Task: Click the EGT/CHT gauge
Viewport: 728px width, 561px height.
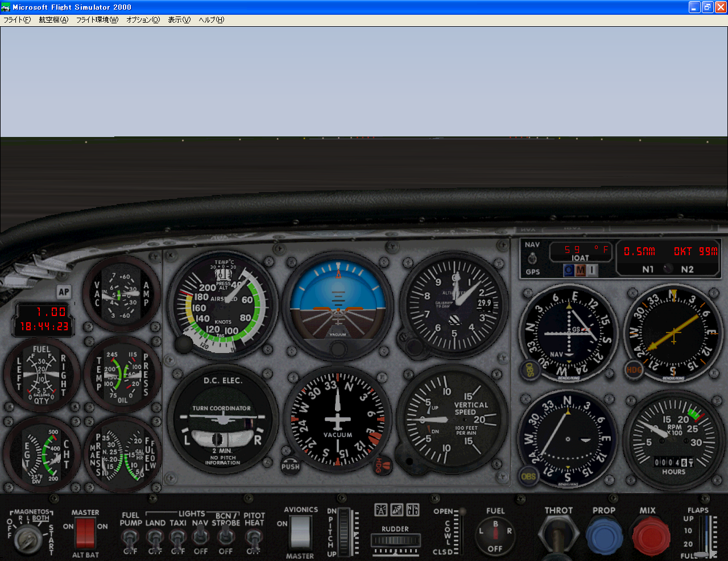Action: click(x=42, y=455)
